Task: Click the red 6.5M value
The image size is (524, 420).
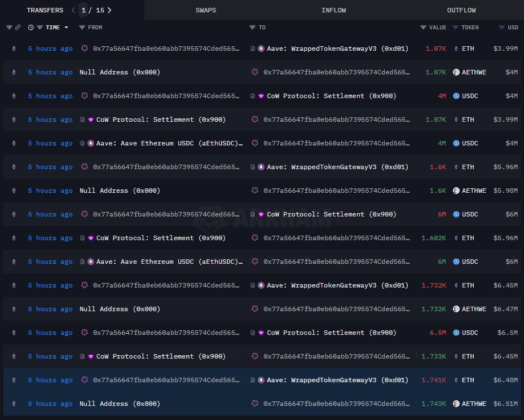Action: coord(438,333)
